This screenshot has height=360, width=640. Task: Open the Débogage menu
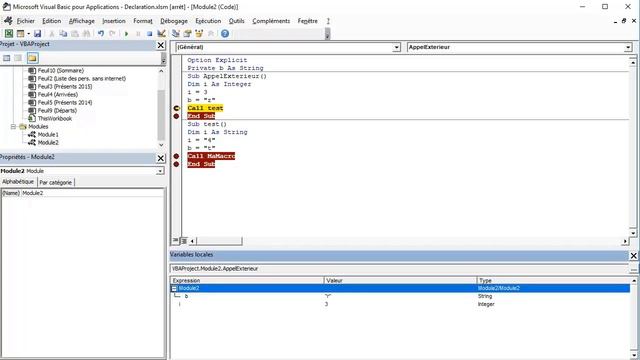174,21
